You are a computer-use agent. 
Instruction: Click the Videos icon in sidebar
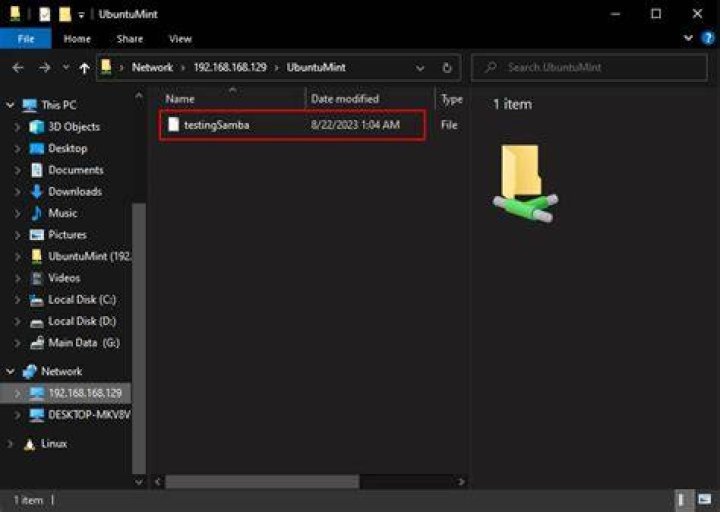(x=36, y=278)
